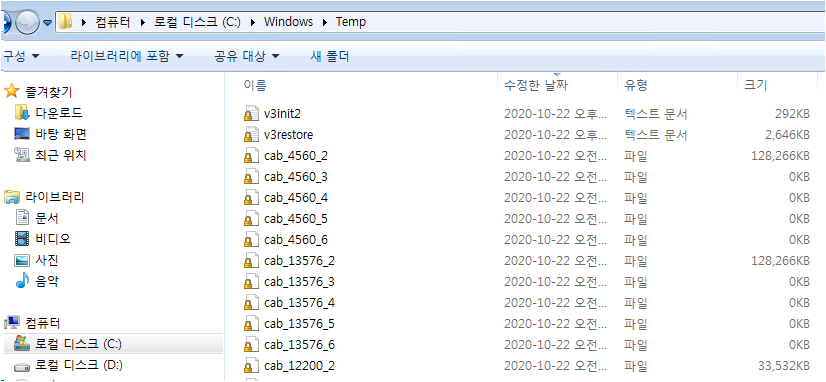Click the 다운로드 folder icon

point(22,112)
